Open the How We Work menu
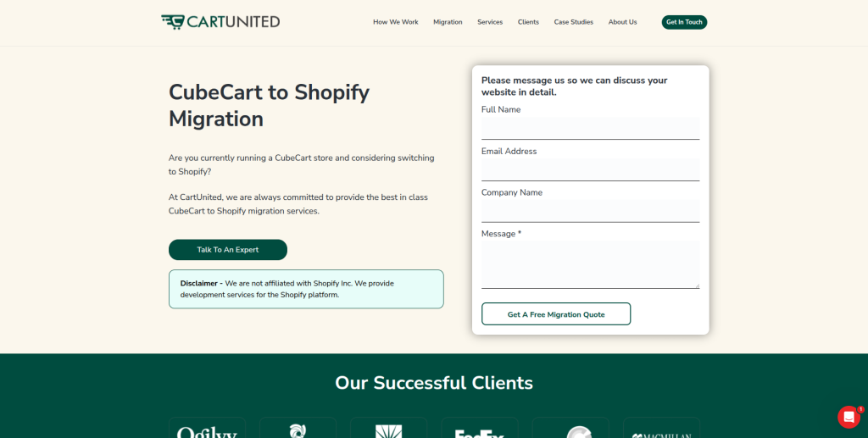868x438 pixels. 396,22
